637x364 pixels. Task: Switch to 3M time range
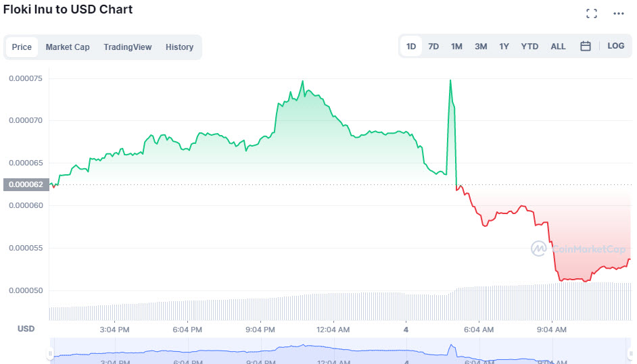[x=481, y=47]
